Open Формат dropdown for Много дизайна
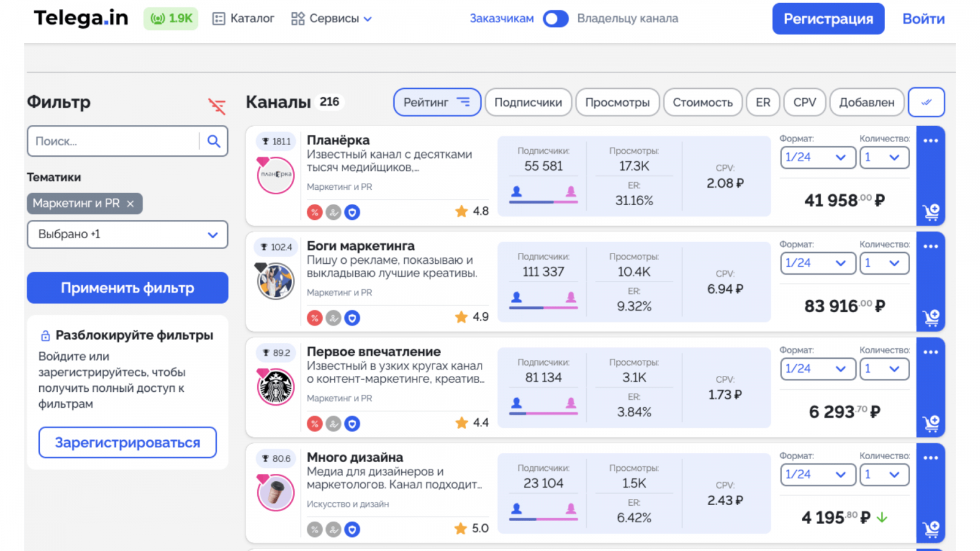The width and height of the screenshot is (980, 551). coord(817,474)
